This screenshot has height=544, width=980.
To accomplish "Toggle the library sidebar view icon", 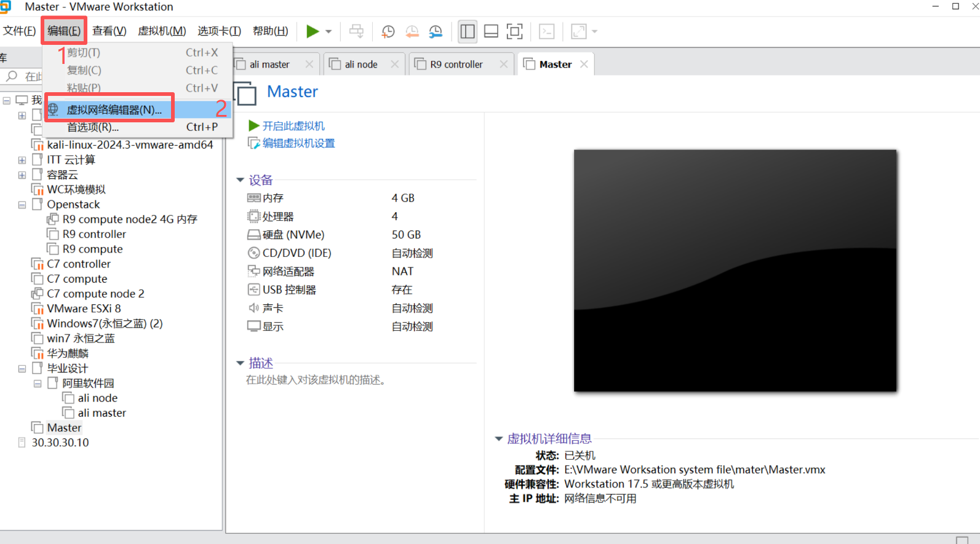I will (468, 31).
